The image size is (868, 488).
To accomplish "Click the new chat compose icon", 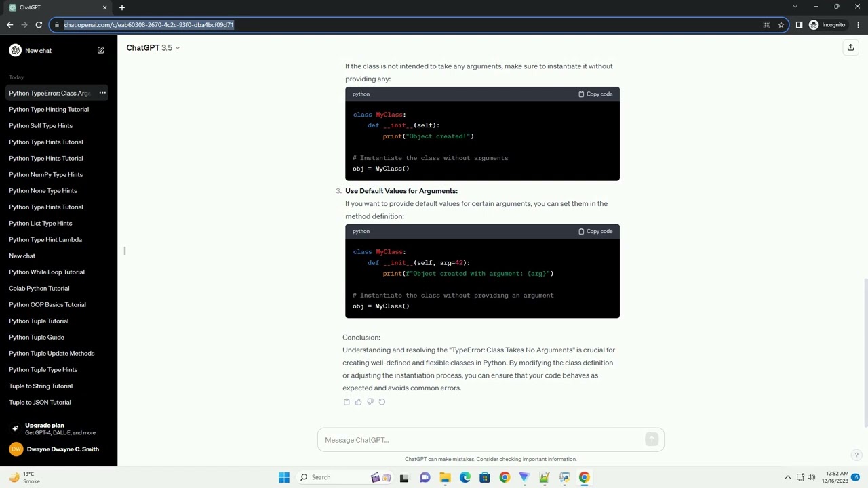I will click(100, 50).
